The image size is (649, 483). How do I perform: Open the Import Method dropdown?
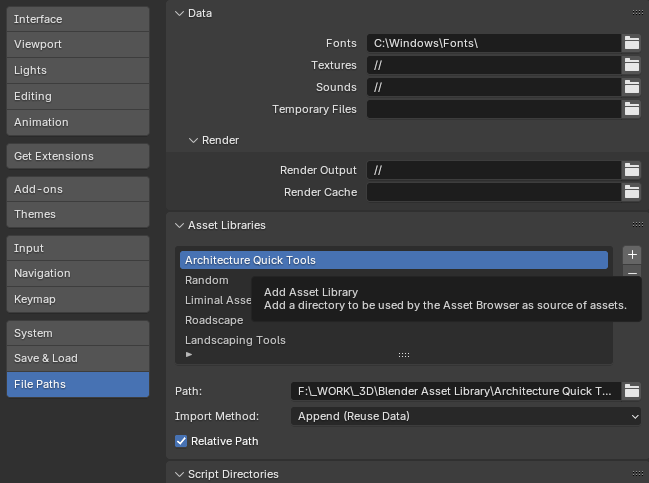pos(467,416)
